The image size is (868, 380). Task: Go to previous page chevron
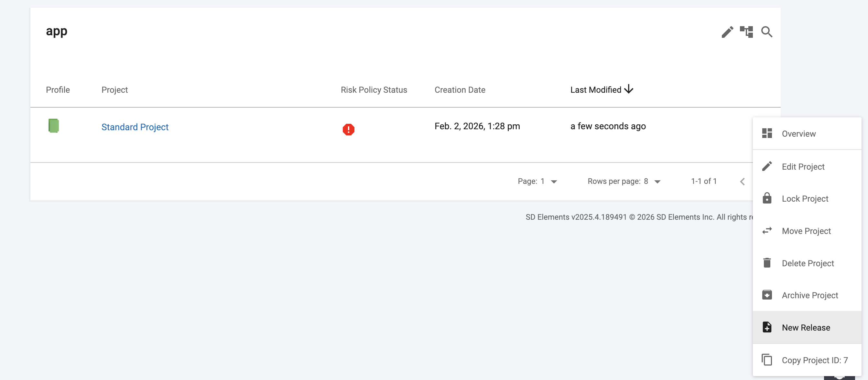[x=742, y=182]
